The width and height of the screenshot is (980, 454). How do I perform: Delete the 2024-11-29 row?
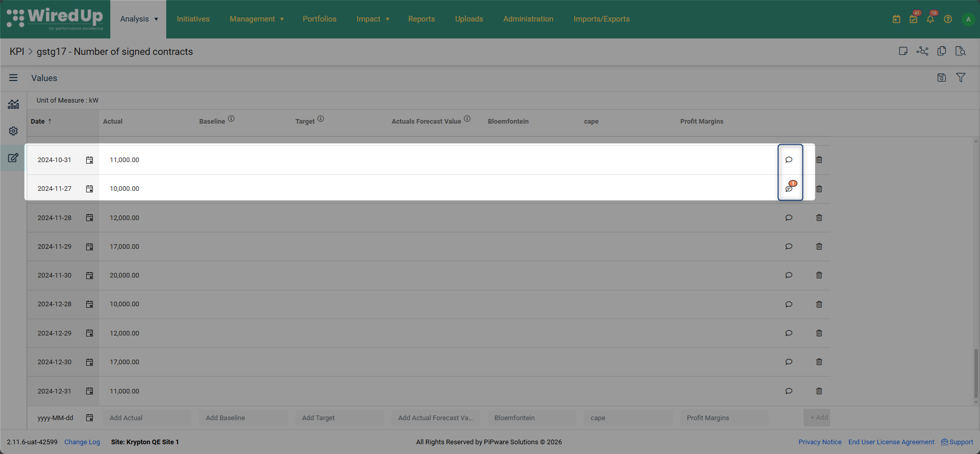[x=819, y=246]
